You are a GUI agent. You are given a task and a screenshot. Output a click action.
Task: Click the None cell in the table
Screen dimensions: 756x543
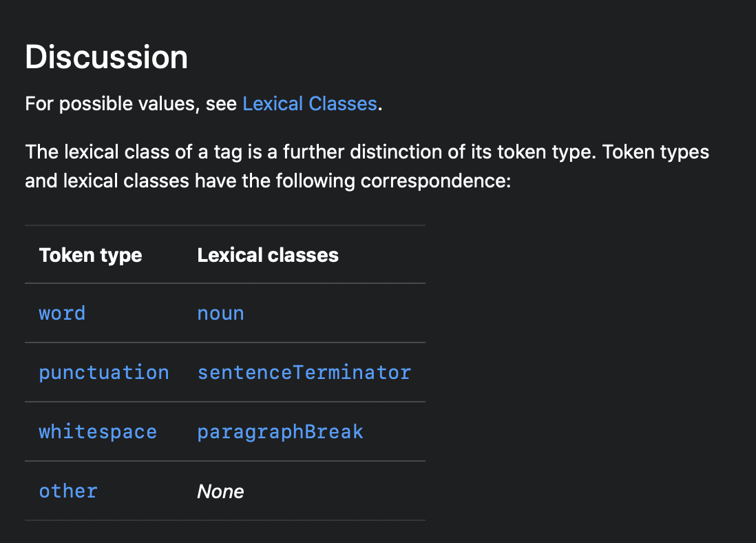point(220,491)
